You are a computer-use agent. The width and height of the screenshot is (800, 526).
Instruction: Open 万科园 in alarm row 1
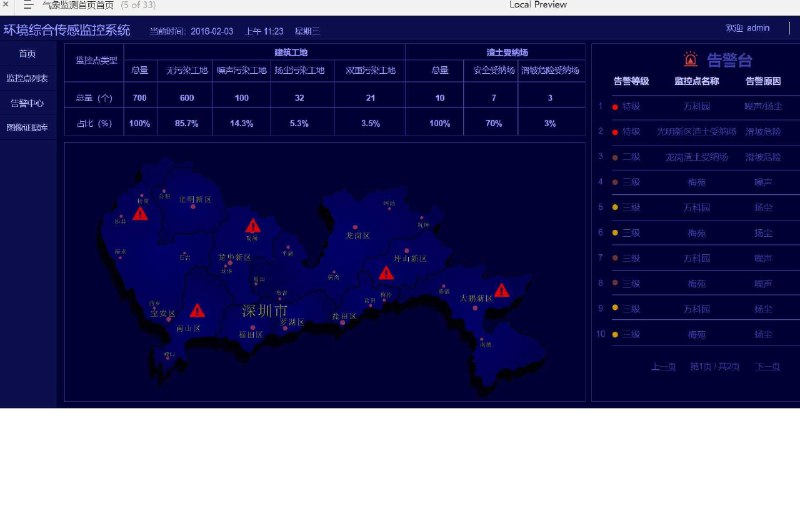pyautogui.click(x=696, y=107)
